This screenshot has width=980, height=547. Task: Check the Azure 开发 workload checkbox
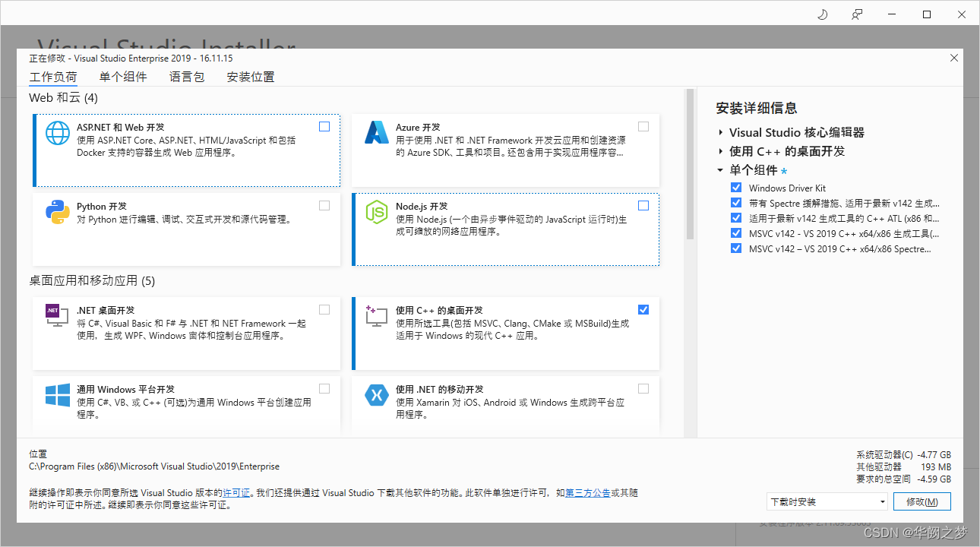pos(643,127)
